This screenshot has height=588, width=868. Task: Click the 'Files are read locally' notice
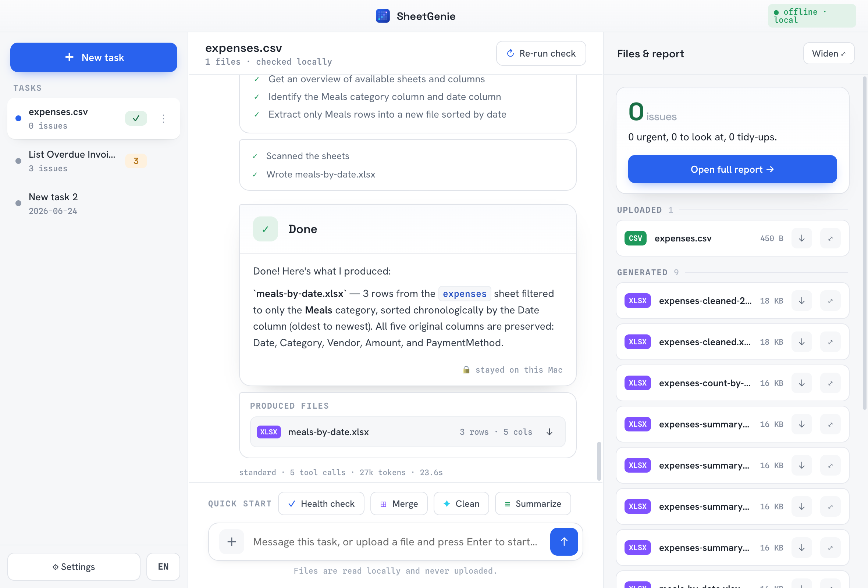395,570
